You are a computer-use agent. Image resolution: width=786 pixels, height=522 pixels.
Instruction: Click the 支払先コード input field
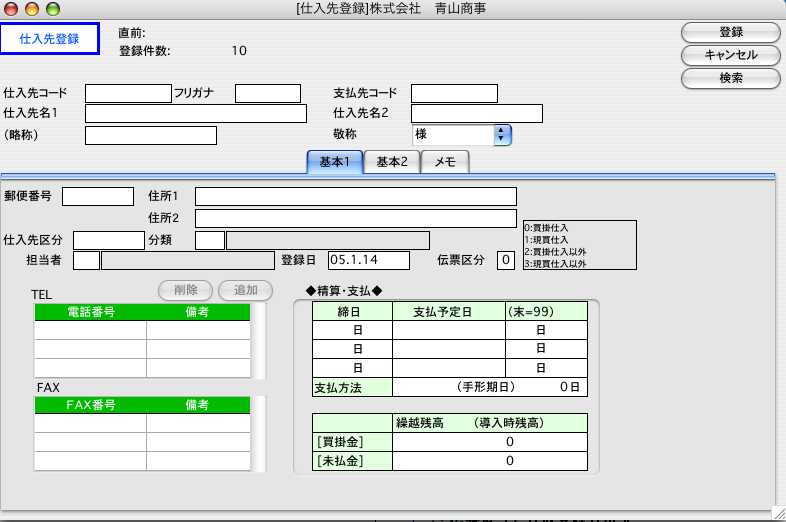[x=454, y=93]
